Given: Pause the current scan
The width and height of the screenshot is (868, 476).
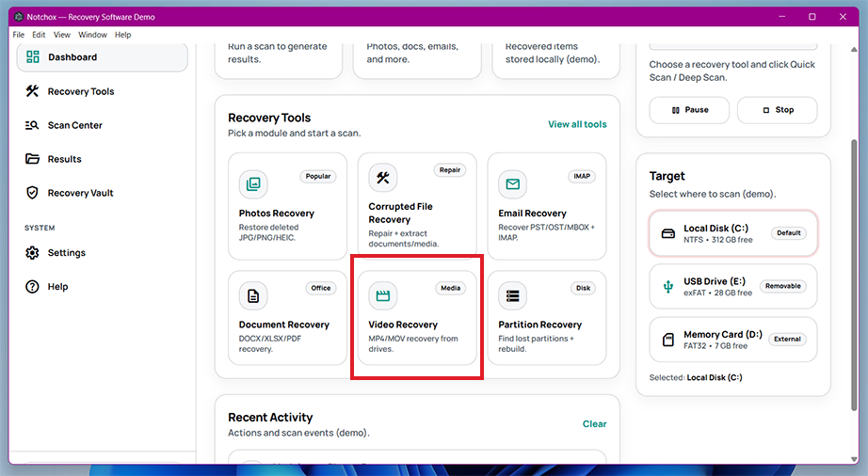Looking at the screenshot, I should click(x=689, y=110).
